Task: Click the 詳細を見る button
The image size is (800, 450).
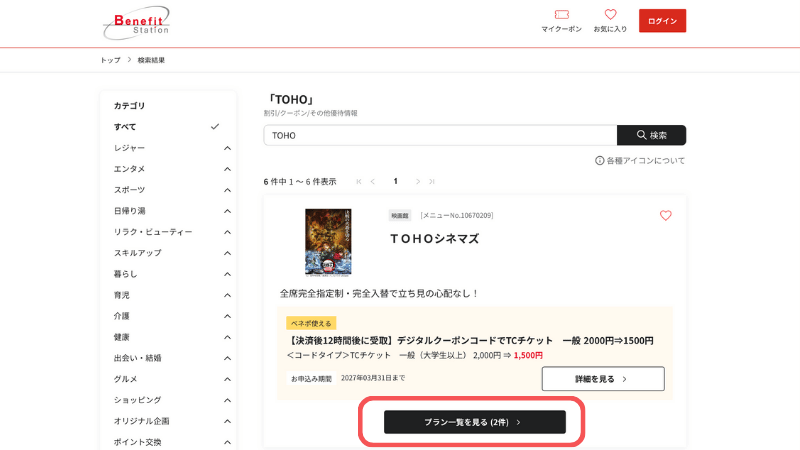Action: coord(603,379)
